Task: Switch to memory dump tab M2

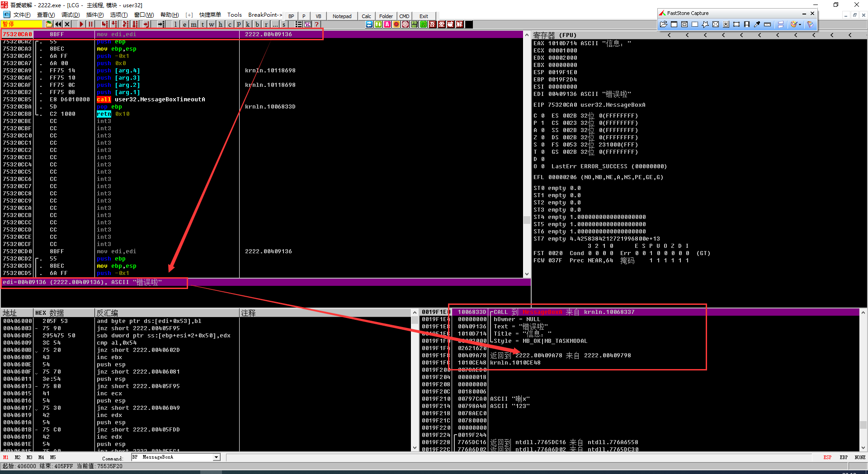Action: tap(18, 457)
